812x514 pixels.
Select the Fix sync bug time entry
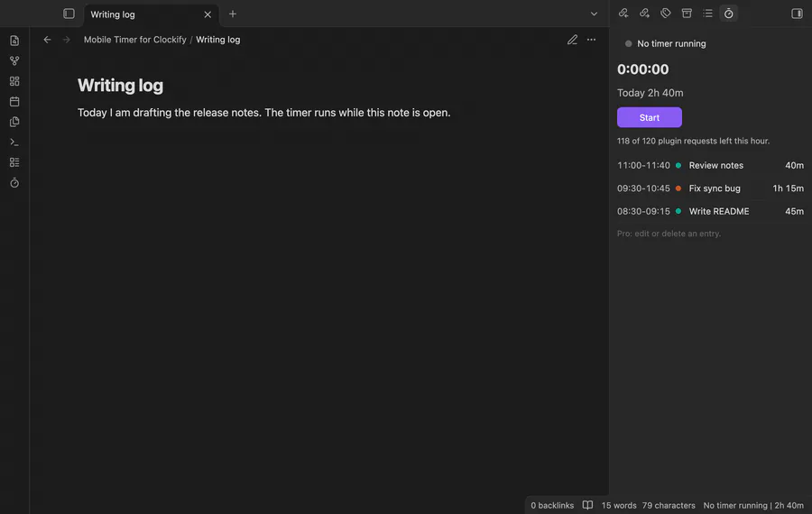(710, 188)
